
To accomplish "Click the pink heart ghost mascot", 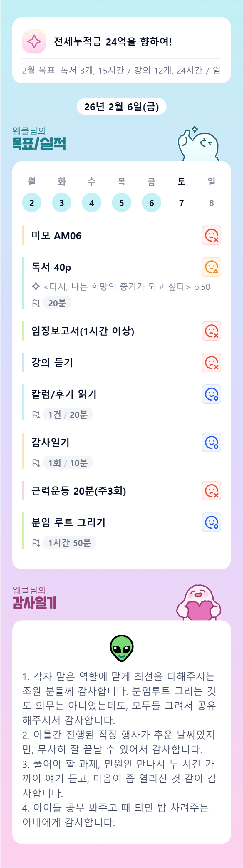I will (199, 603).
